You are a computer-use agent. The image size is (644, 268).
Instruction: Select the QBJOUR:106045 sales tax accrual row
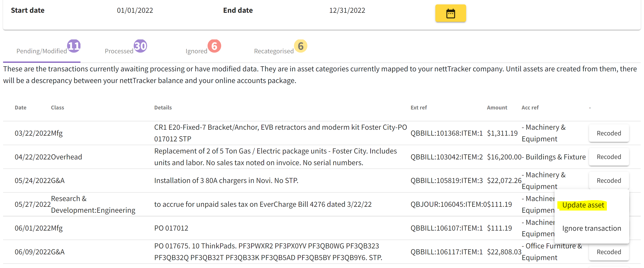click(322, 204)
